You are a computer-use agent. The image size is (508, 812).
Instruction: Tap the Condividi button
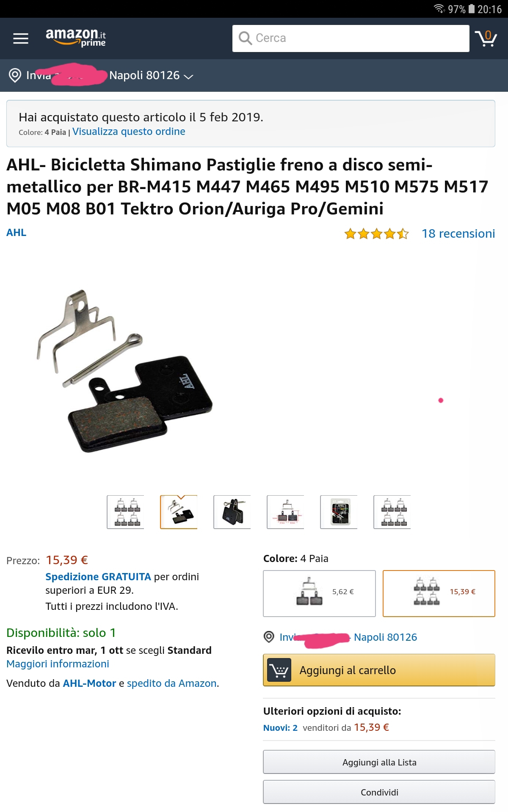379,792
